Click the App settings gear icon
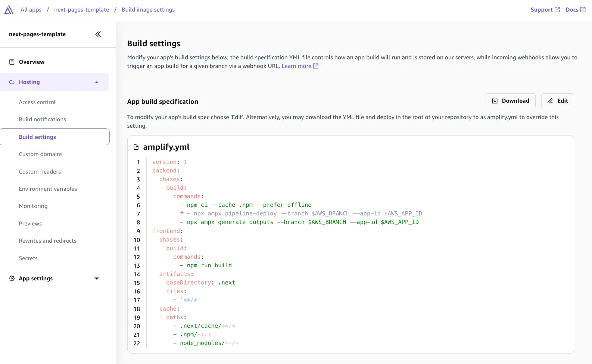Screen dimensions: 592x364 [x=12, y=279]
